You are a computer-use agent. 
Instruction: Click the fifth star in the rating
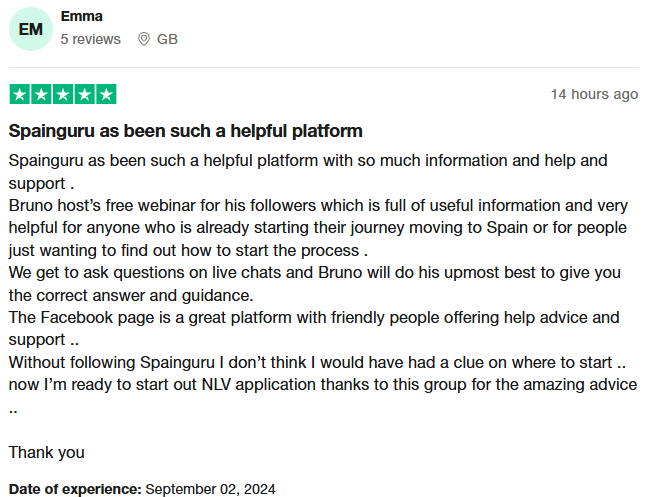106,94
